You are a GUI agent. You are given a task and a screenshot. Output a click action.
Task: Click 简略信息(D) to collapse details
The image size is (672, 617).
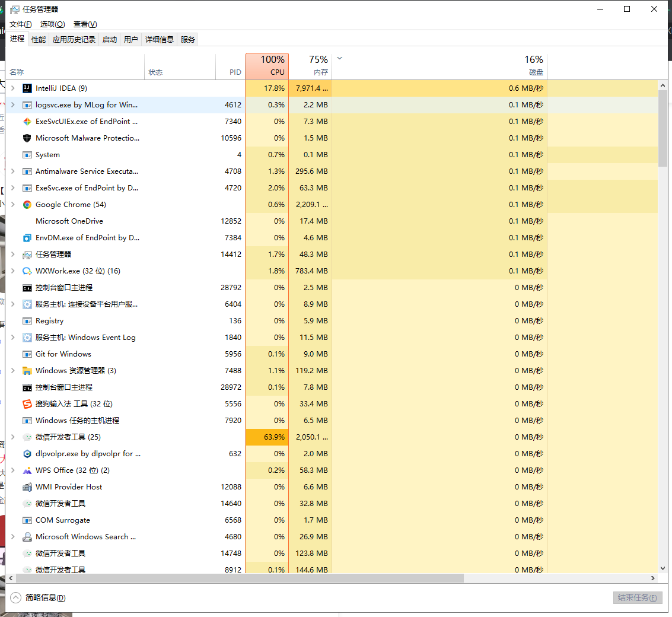tap(38, 597)
